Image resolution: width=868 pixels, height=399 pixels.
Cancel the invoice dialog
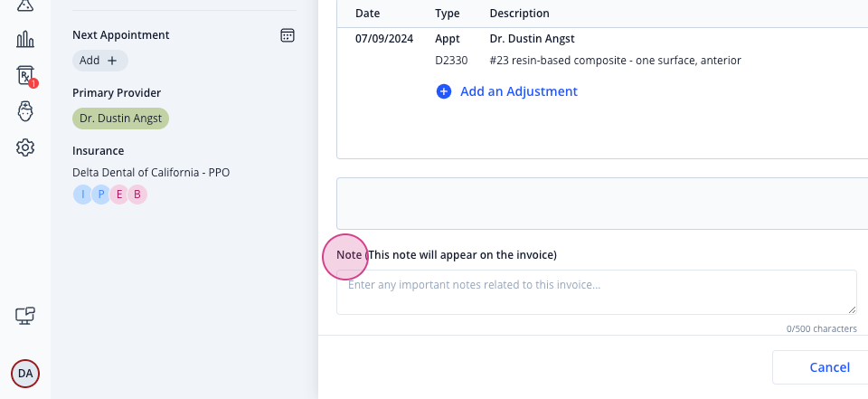click(x=829, y=367)
